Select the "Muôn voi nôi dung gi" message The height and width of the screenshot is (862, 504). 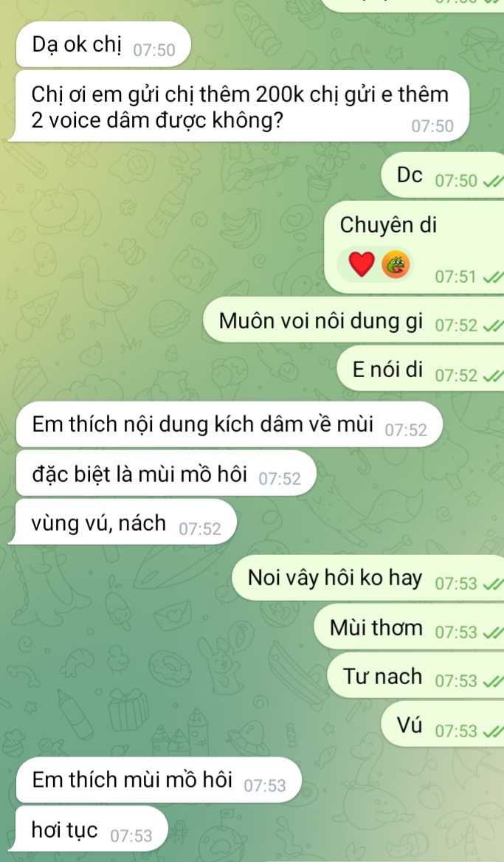click(353, 320)
